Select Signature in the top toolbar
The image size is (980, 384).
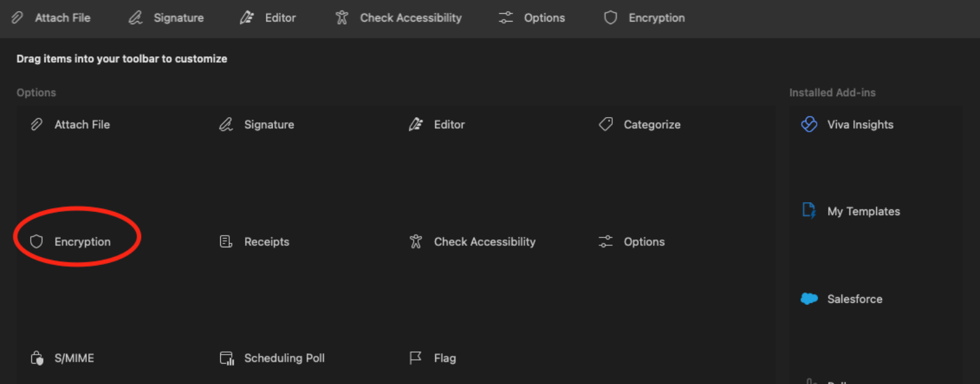(x=165, y=18)
